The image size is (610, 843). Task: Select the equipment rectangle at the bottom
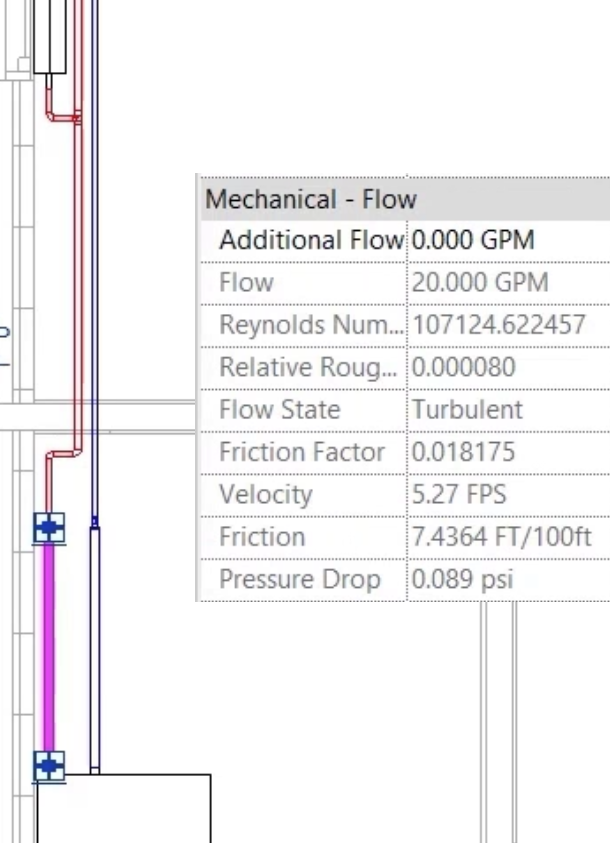click(x=124, y=809)
